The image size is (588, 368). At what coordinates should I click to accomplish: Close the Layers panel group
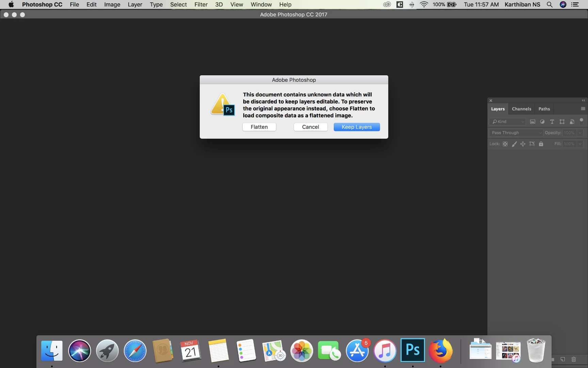tap(491, 101)
